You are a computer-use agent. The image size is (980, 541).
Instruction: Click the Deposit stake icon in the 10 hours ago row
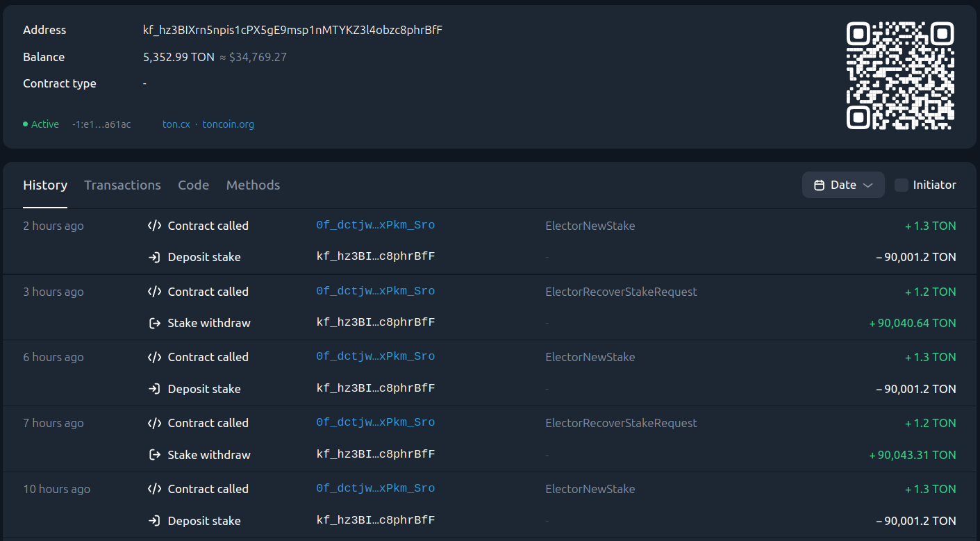click(154, 521)
